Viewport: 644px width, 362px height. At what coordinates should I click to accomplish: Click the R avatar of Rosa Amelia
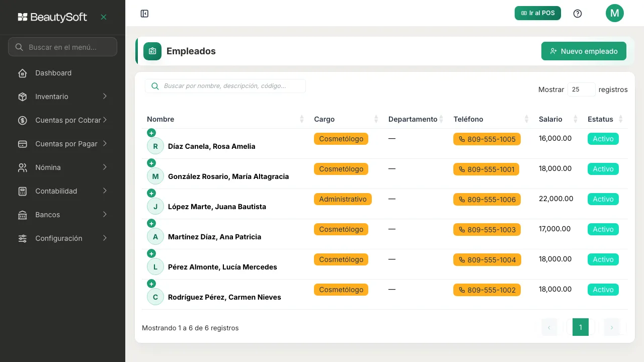(155, 146)
